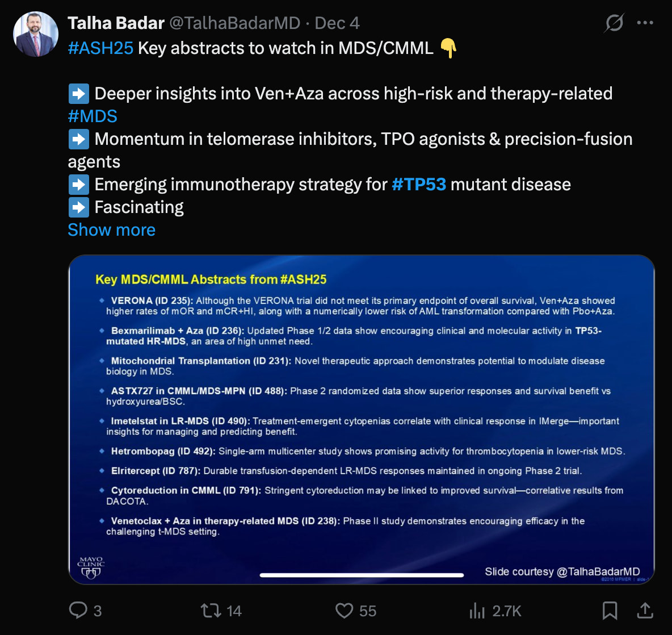Click the white bar at the slide bottom

362,575
